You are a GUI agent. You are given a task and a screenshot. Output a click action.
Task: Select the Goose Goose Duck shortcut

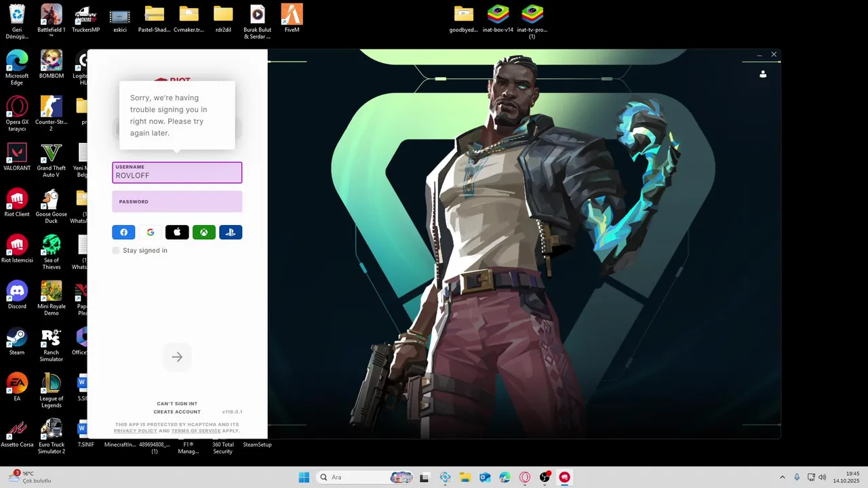52,207
